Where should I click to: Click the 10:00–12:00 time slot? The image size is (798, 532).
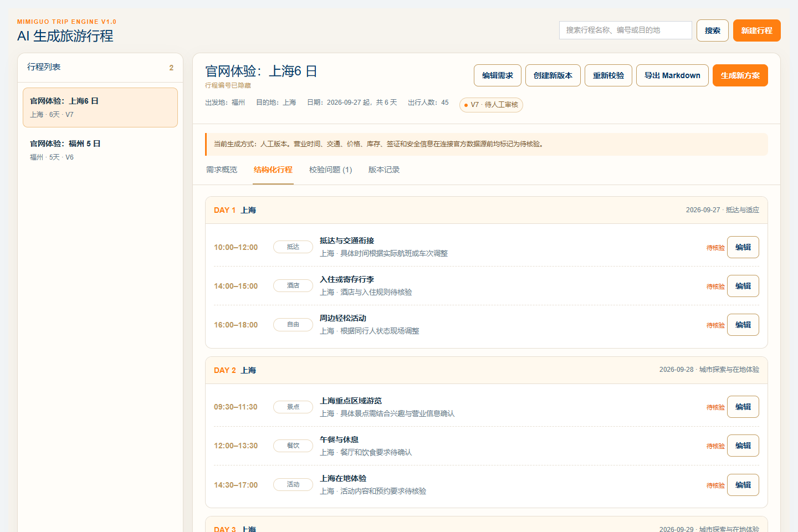(236, 247)
